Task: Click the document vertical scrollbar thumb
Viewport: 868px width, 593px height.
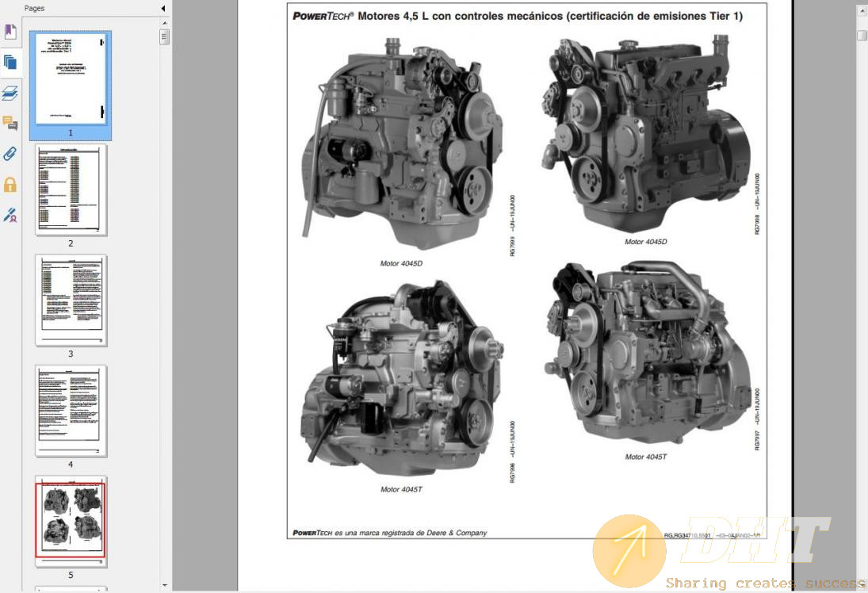Action: click(x=862, y=36)
